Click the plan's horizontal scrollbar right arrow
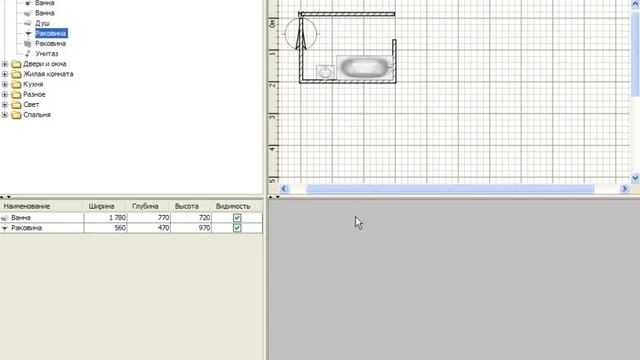Viewport: 640px width, 360px height. pyautogui.click(x=624, y=189)
